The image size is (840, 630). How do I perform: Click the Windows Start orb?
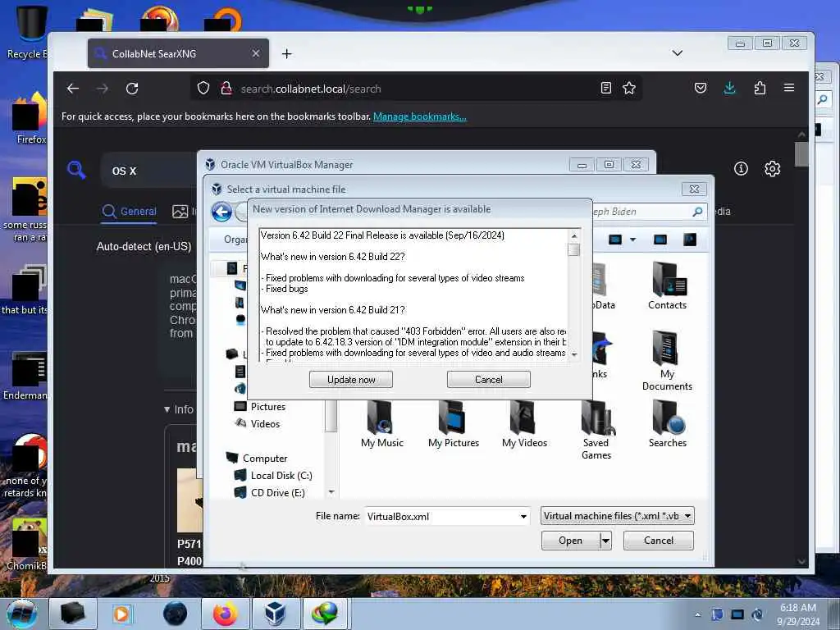tap(21, 614)
